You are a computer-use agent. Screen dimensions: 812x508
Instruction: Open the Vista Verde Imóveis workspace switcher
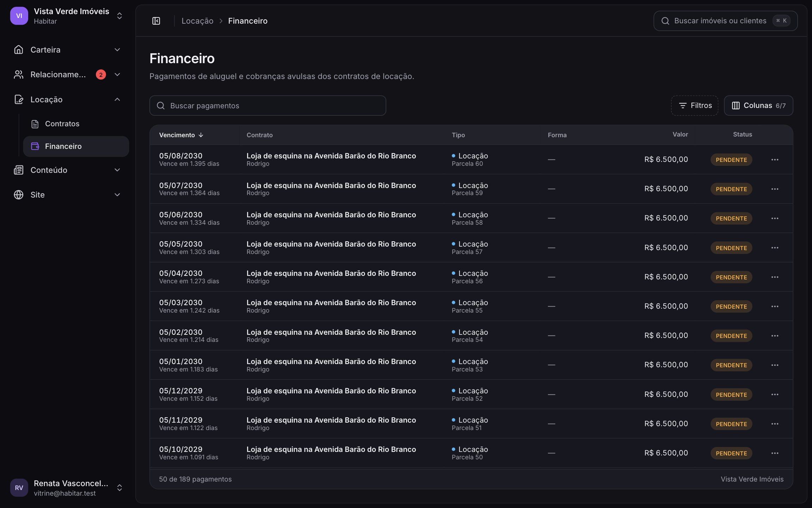[x=67, y=16]
